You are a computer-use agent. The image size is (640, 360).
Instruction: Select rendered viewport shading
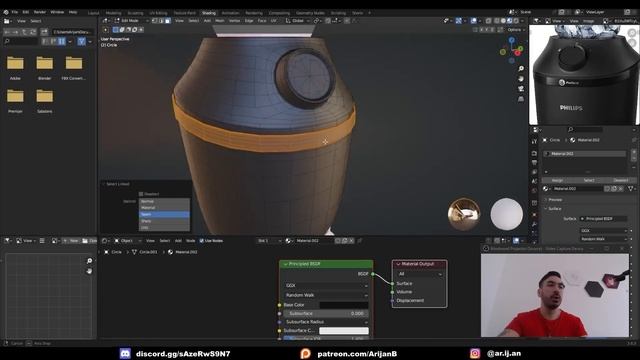coord(516,20)
